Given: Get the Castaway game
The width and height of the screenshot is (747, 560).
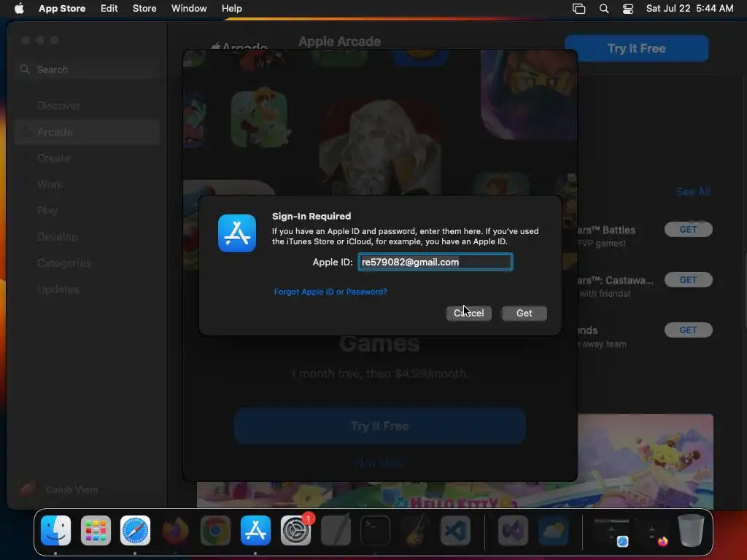Looking at the screenshot, I should click(688, 279).
